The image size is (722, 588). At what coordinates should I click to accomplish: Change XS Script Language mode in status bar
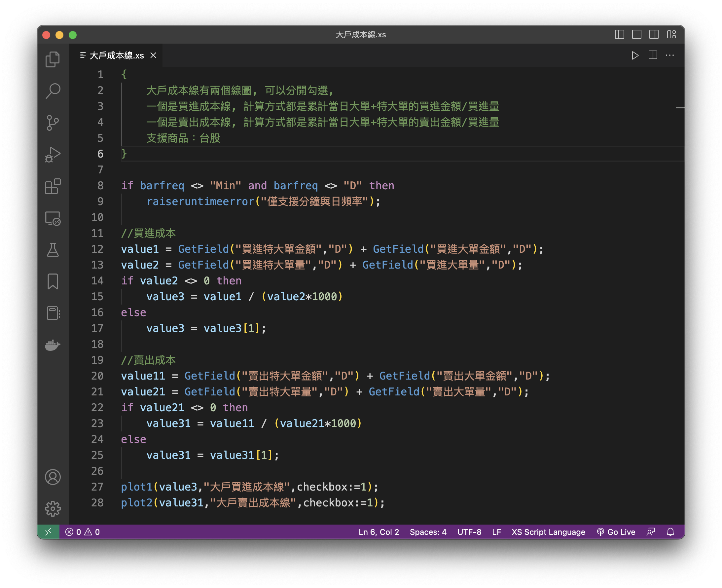548,532
